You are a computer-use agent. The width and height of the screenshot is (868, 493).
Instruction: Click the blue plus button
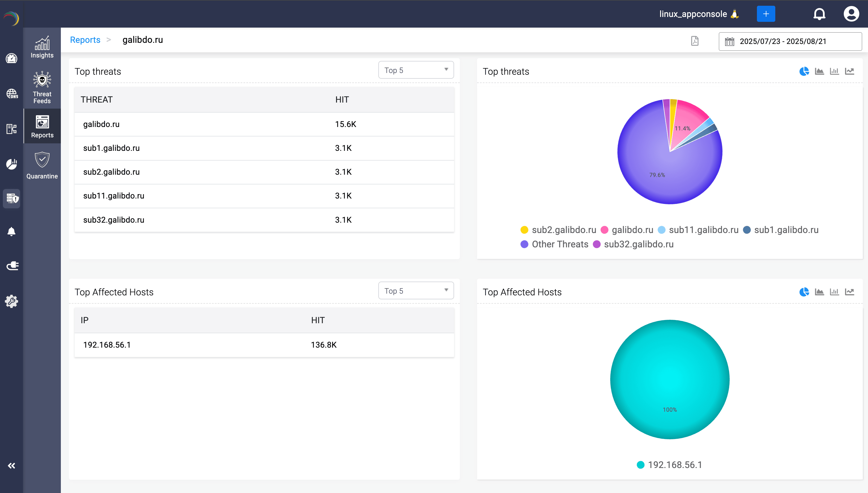tap(766, 14)
